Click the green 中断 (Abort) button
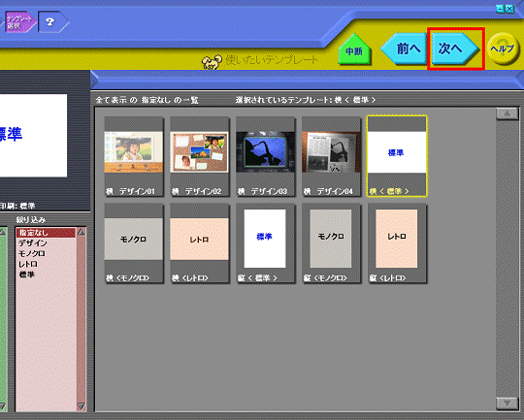 [354, 49]
